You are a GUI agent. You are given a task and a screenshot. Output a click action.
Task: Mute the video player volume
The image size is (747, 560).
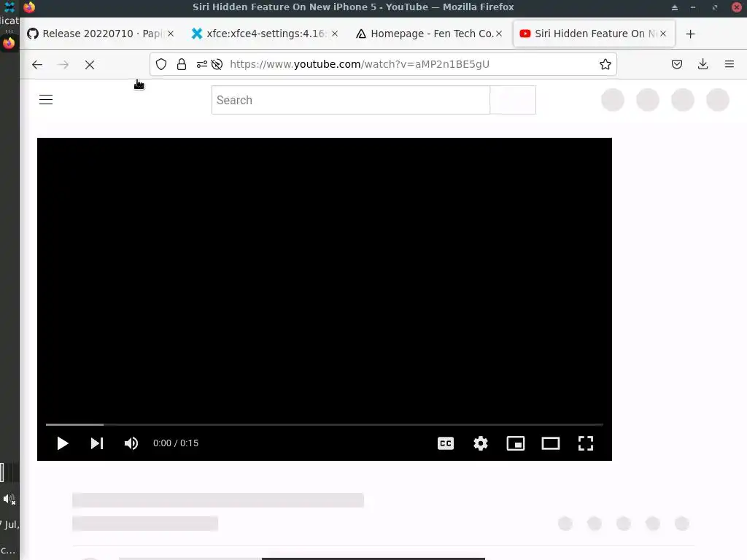(x=131, y=443)
